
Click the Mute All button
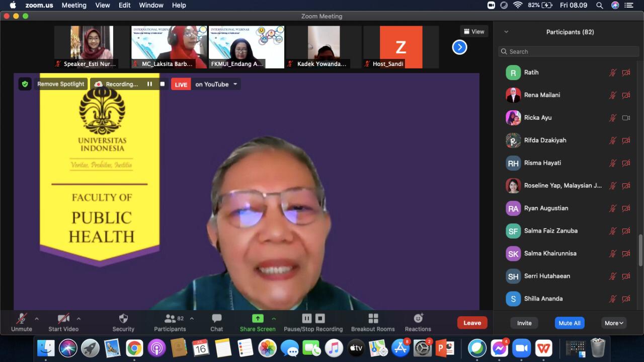coord(570,323)
